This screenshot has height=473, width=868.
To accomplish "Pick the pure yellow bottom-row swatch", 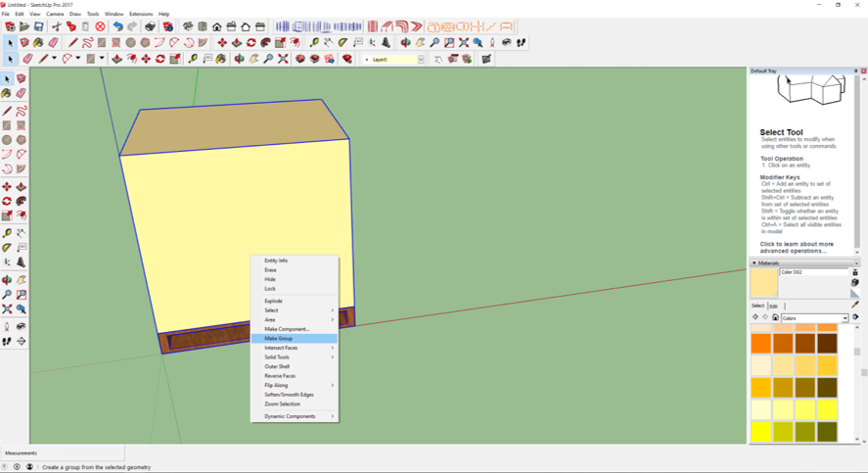I will coord(761,432).
